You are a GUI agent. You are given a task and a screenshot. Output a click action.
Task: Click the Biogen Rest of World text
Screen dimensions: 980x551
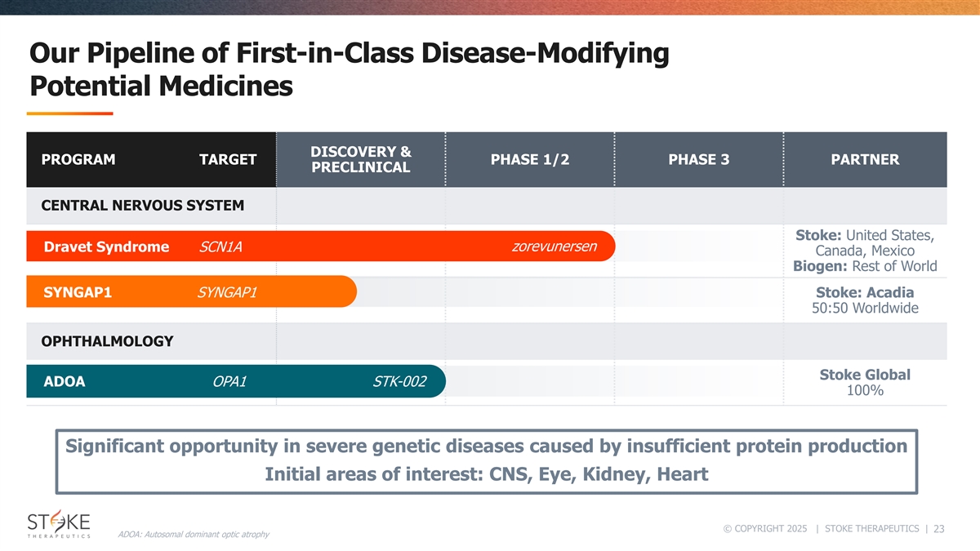pyautogui.click(x=865, y=266)
